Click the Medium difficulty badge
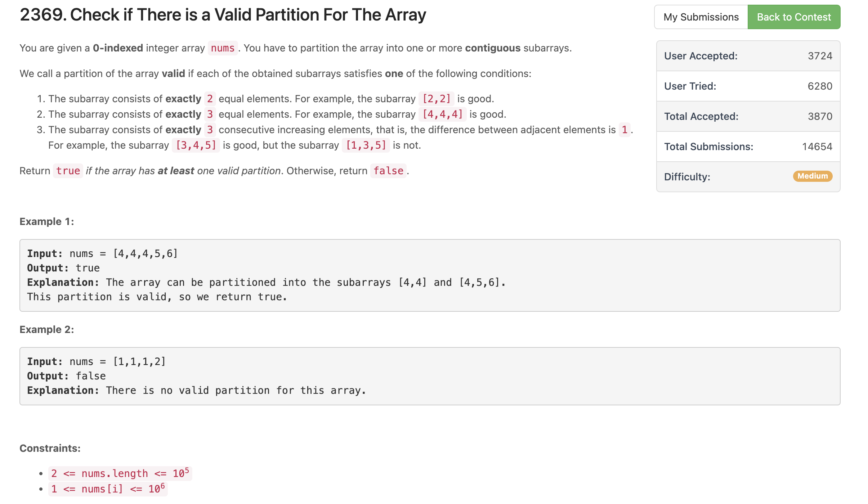 [813, 176]
